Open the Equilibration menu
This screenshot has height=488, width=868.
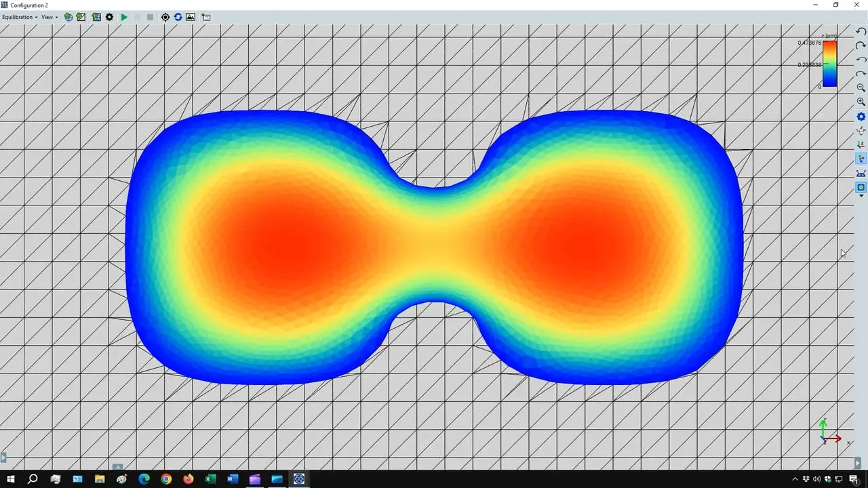[18, 17]
